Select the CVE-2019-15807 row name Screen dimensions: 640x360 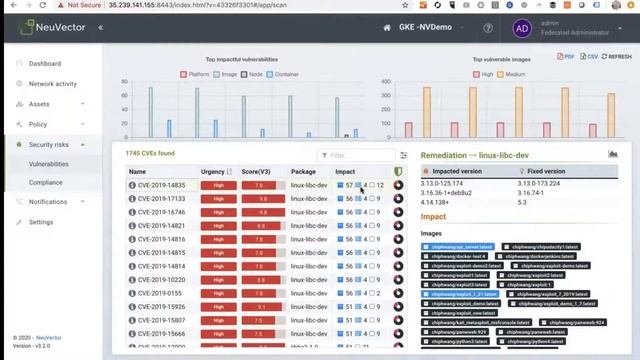click(x=161, y=320)
